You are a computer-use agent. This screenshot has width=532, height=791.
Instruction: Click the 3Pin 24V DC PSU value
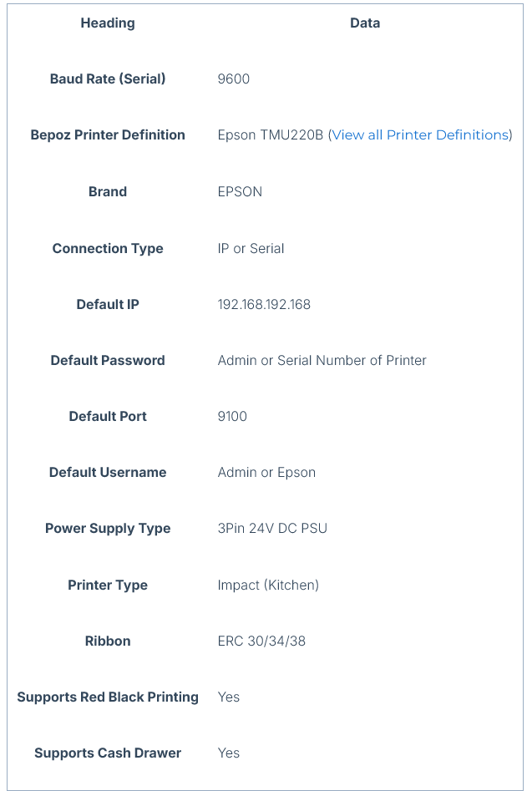272,528
